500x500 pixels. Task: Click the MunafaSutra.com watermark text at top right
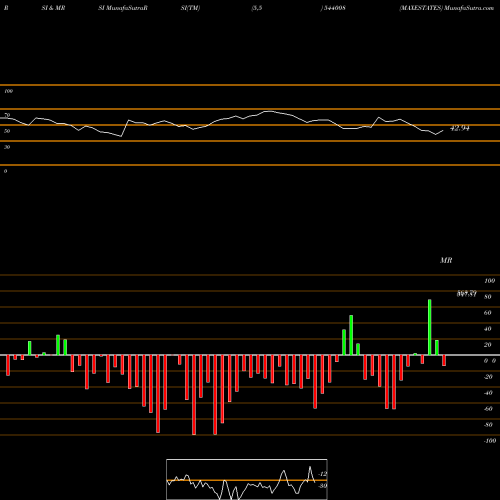(469, 8)
